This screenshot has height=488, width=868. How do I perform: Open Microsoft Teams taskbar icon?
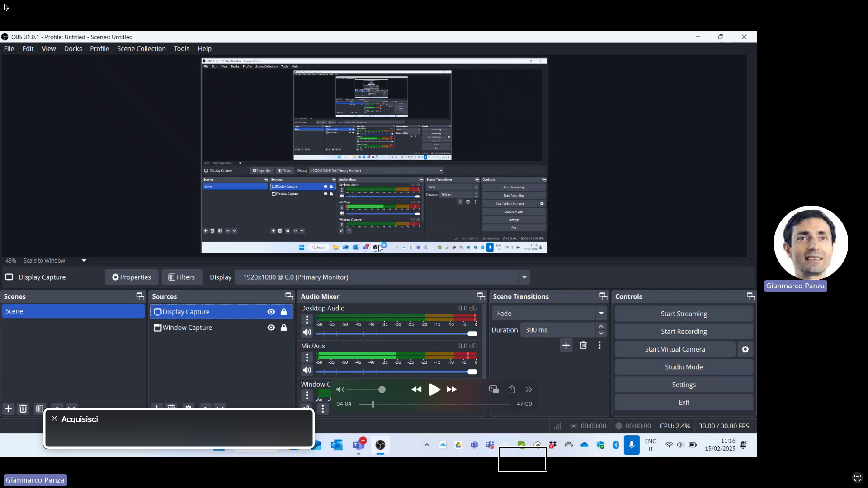point(359,445)
